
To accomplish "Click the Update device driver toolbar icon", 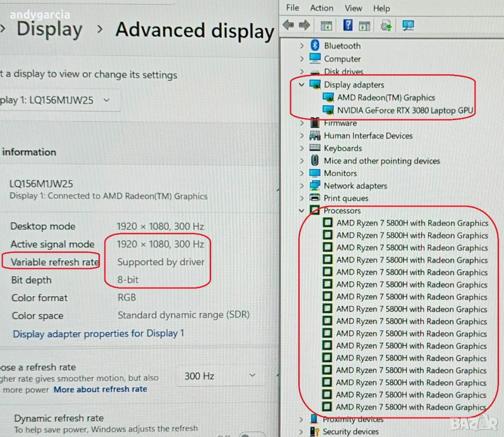I will (386, 26).
